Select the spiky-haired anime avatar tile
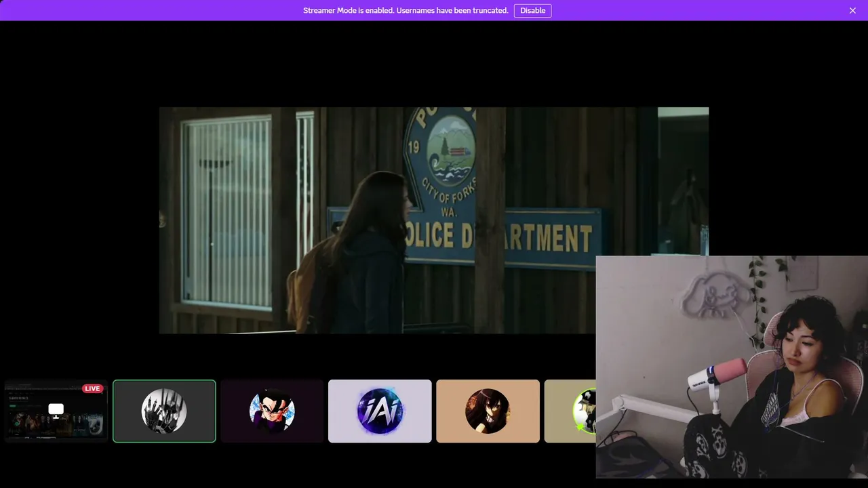The image size is (868, 488). click(x=272, y=411)
